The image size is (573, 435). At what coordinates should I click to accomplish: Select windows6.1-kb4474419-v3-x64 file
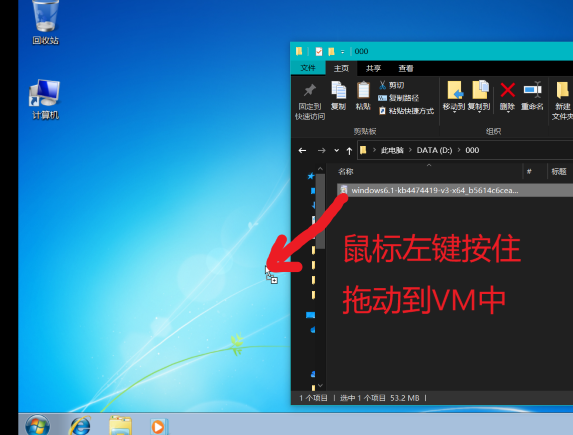pos(455,190)
